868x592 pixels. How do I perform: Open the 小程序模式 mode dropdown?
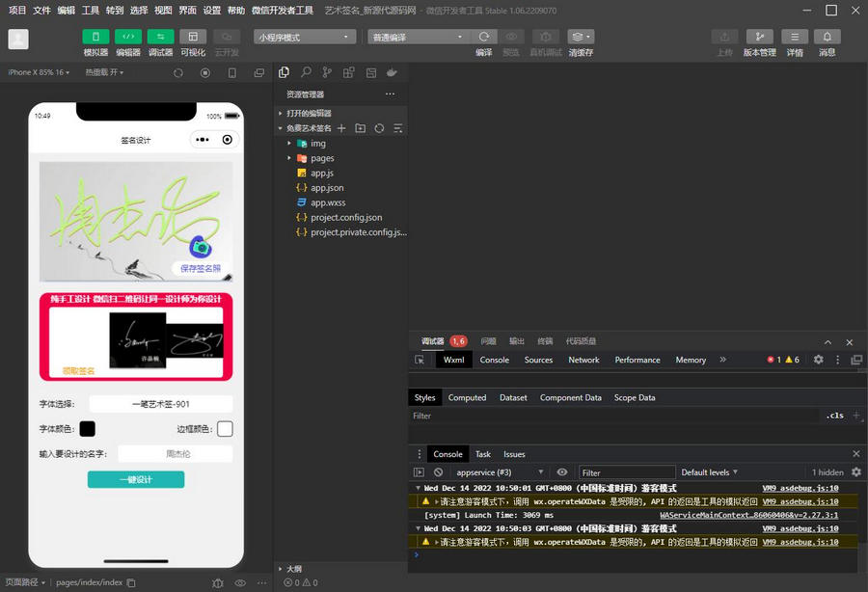tap(305, 37)
